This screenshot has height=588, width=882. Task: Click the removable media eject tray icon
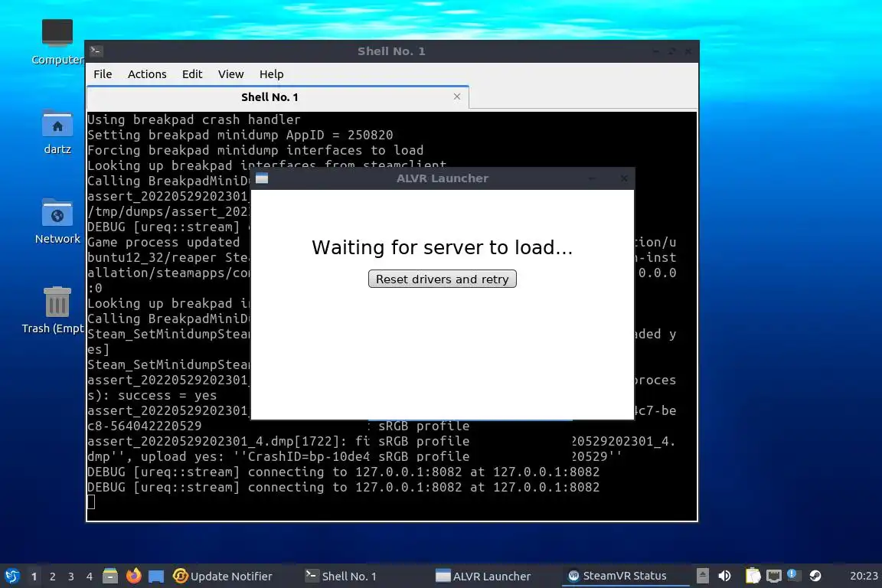(703, 576)
